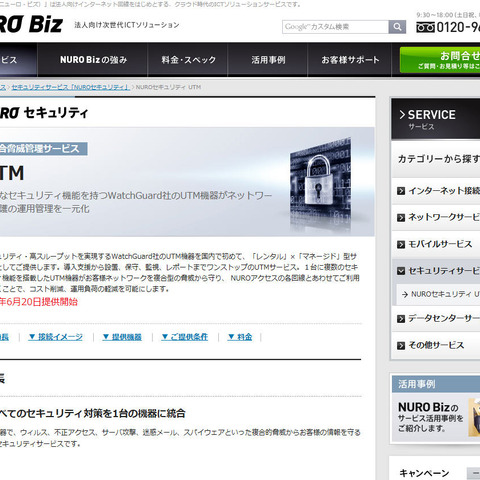
Task: Open お客様サポート menu item
Action: coord(350,60)
